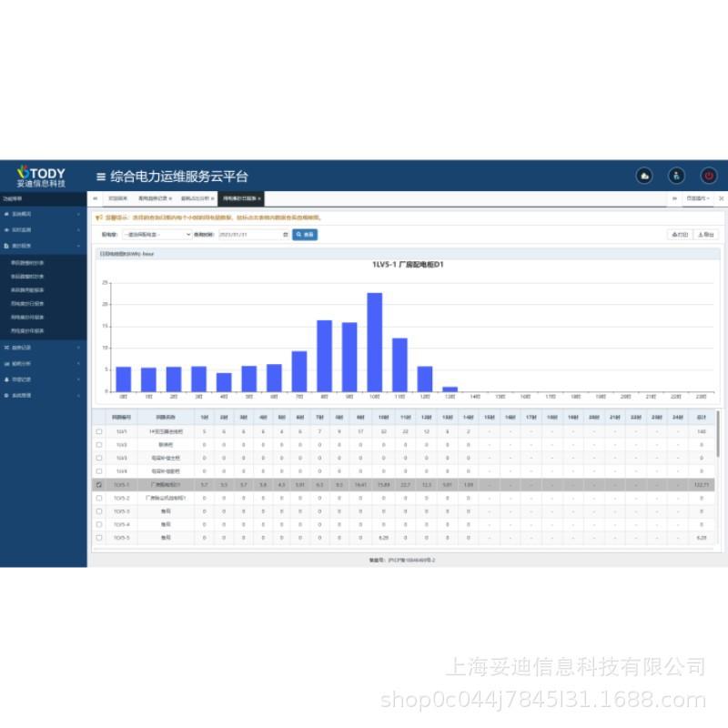This screenshot has height=728, width=728.
Task: Close the second tab with its x
Action: pyautogui.click(x=170, y=198)
